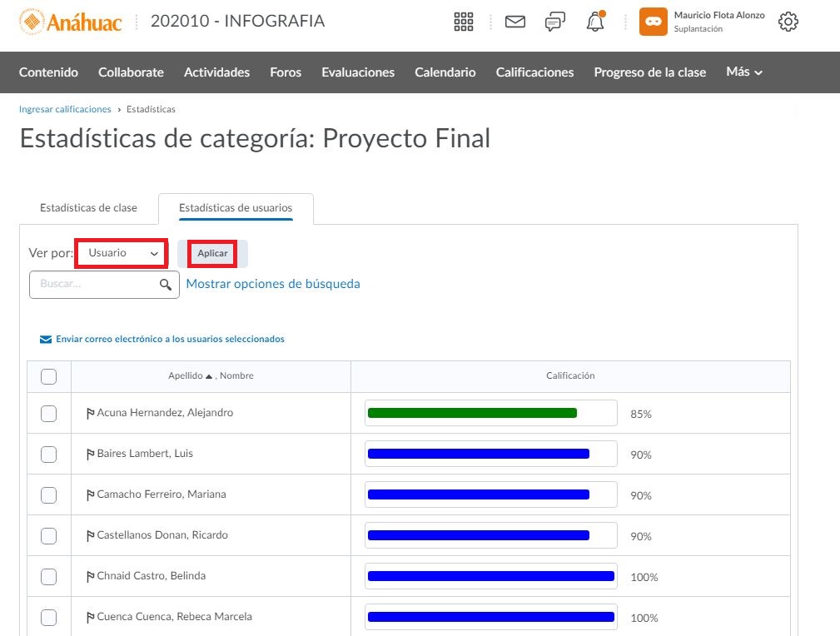
Task: Tick the select-all checkbox in table header
Action: click(x=49, y=376)
